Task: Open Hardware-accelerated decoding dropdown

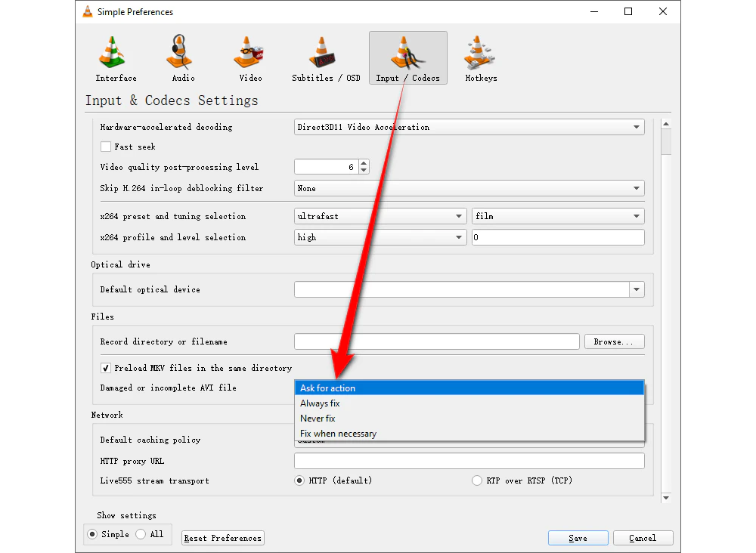Action: (x=469, y=127)
